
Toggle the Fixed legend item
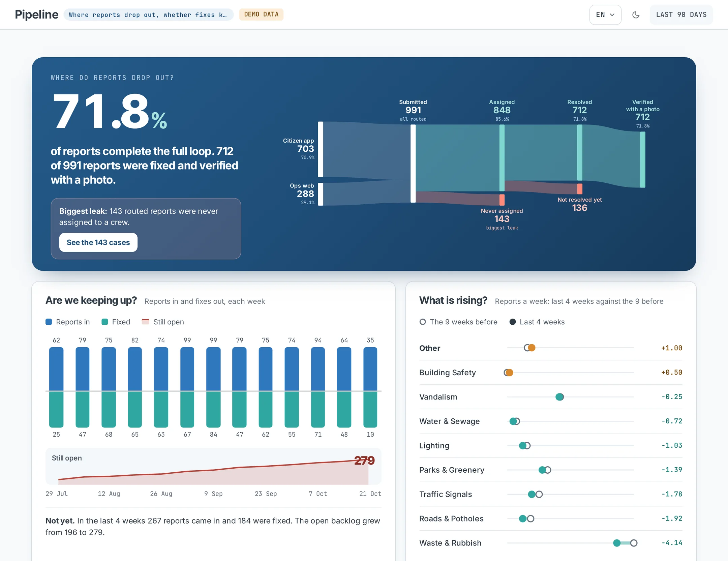(x=116, y=322)
